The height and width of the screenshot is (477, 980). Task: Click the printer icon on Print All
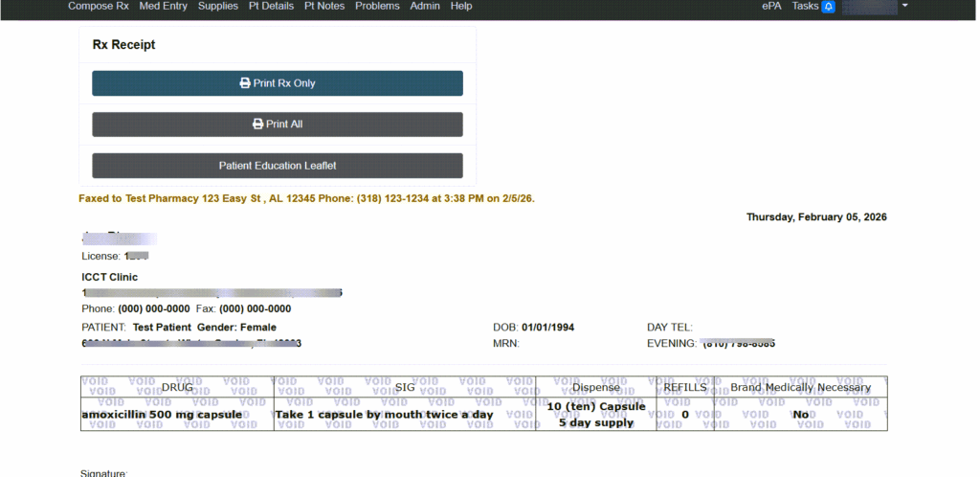tap(257, 125)
